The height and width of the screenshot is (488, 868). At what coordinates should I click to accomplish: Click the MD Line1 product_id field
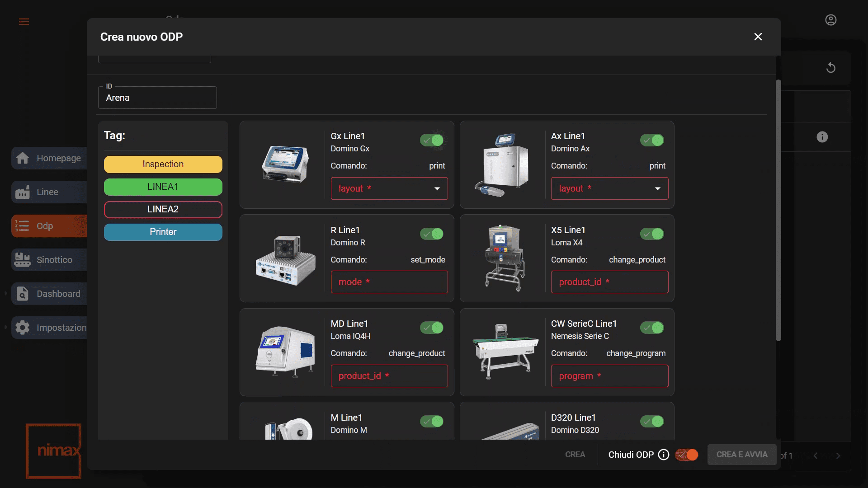tap(389, 376)
